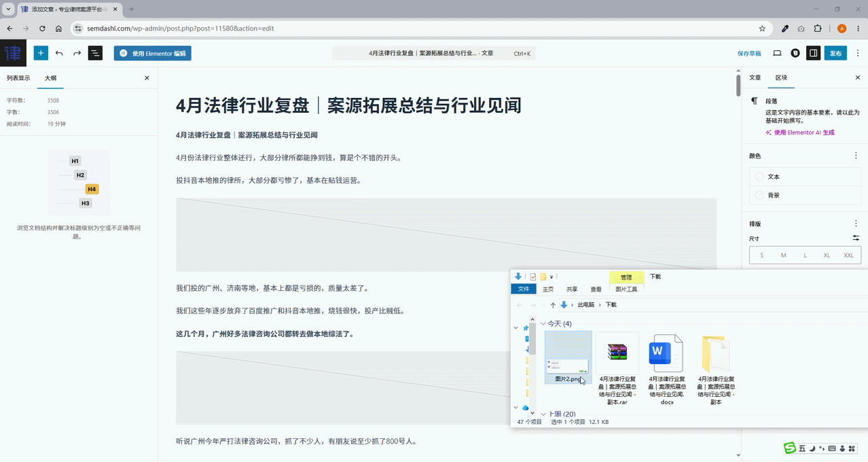The width and height of the screenshot is (868, 462).
Task: Open Chrome tab search dropdown
Action: click(x=8, y=10)
